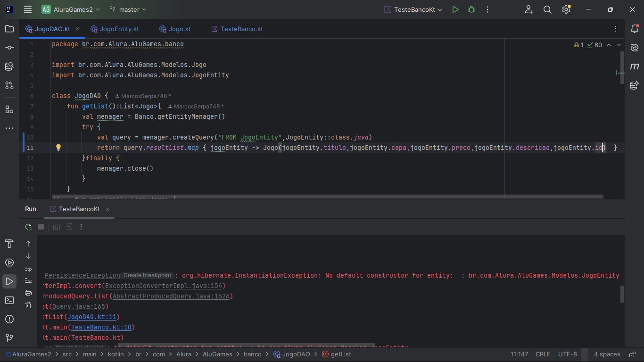Viewport: 644px width, 362px height.
Task: Open the Maven tool window
Action: (635, 66)
